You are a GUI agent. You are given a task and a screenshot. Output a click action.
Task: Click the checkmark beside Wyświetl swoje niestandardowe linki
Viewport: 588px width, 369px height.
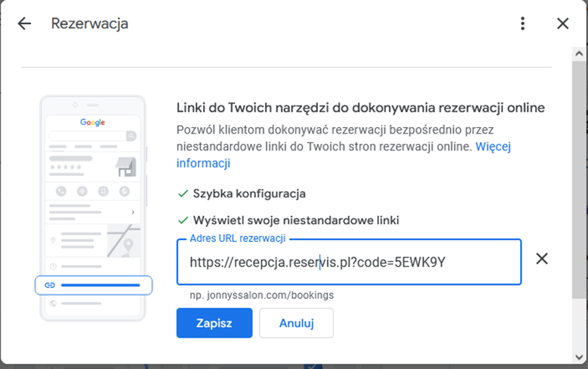point(183,220)
